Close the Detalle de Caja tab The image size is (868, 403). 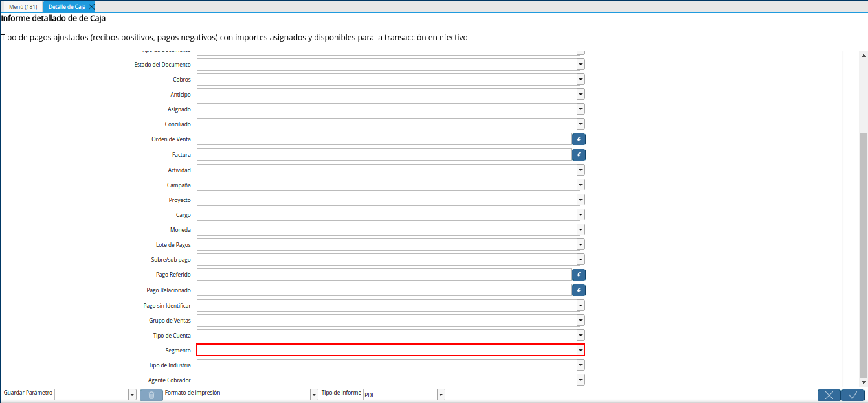pyautogui.click(x=90, y=6)
